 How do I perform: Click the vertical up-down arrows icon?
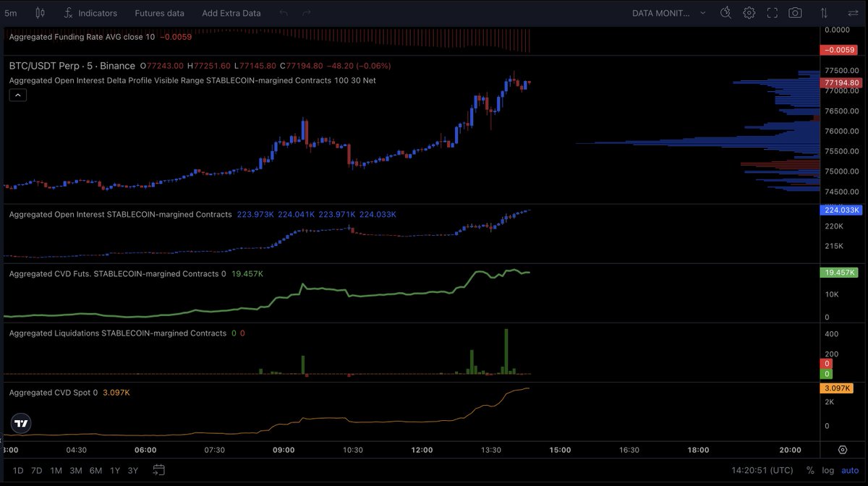point(824,13)
